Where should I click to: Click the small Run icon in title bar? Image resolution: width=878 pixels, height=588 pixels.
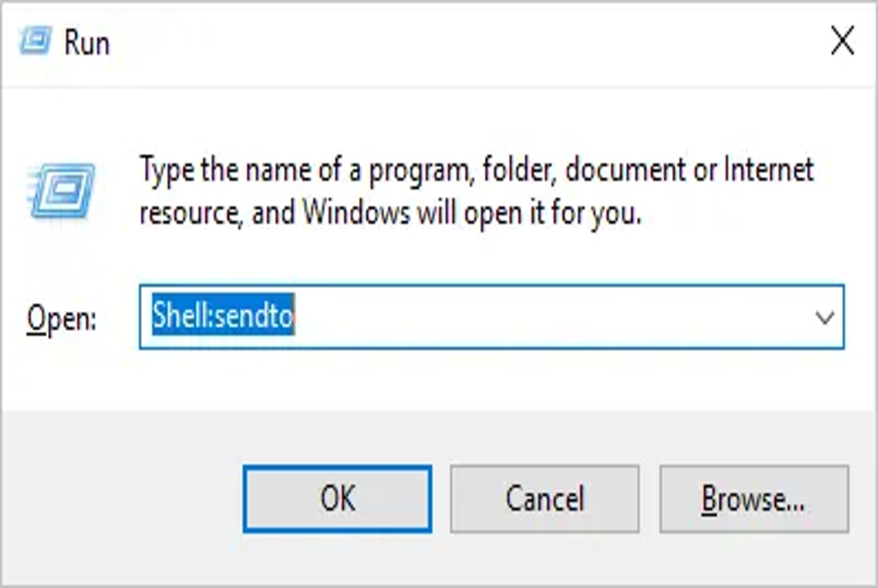35,41
